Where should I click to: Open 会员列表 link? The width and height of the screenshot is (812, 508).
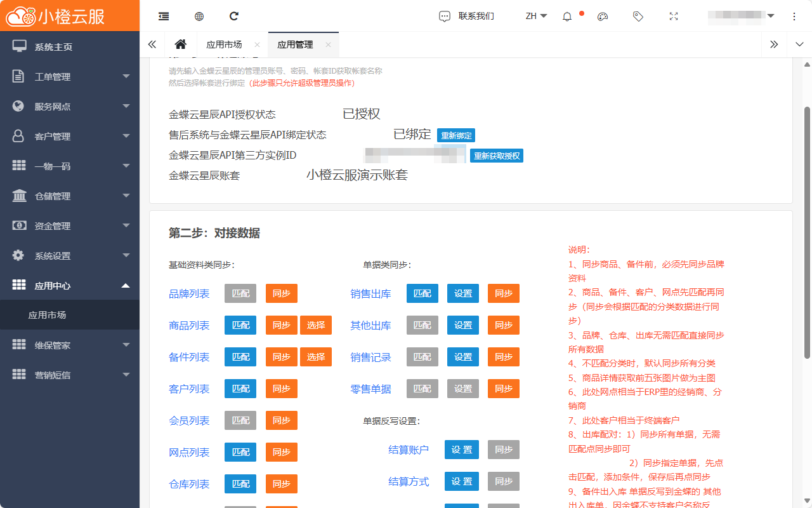[x=189, y=420]
